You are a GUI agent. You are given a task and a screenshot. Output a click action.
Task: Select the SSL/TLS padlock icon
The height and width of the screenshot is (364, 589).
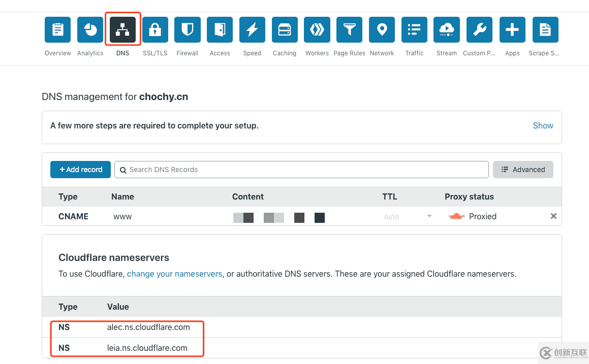point(155,30)
